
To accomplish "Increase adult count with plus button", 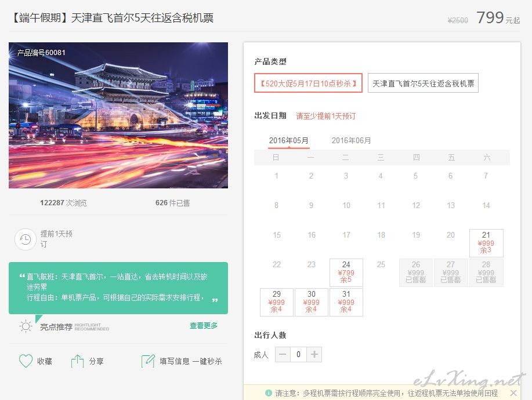I will click(x=314, y=355).
